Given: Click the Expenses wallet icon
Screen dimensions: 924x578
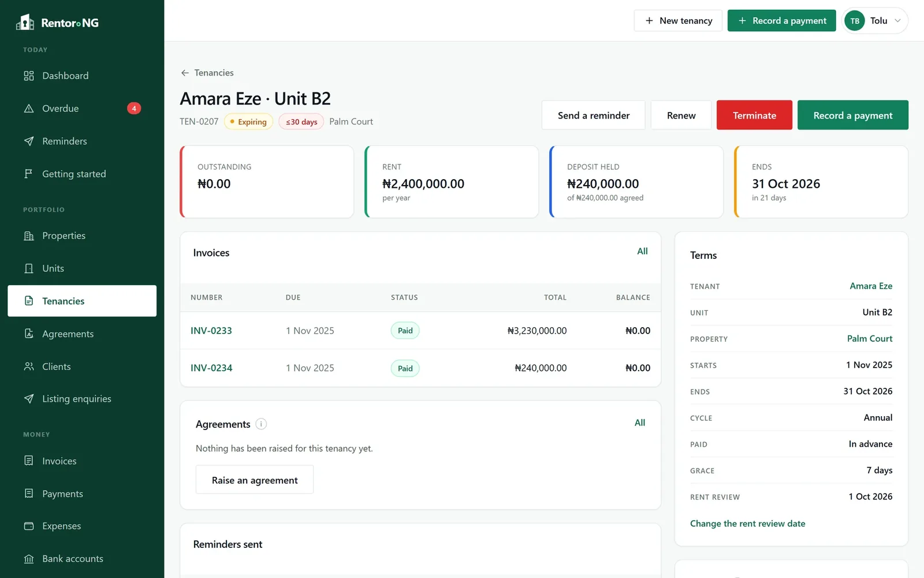Looking at the screenshot, I should tap(29, 526).
